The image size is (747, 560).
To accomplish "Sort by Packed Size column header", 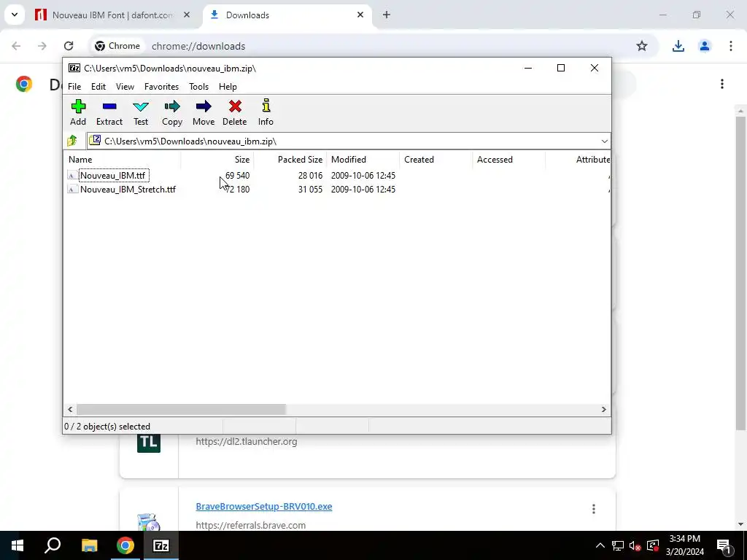I will click(x=290, y=160).
